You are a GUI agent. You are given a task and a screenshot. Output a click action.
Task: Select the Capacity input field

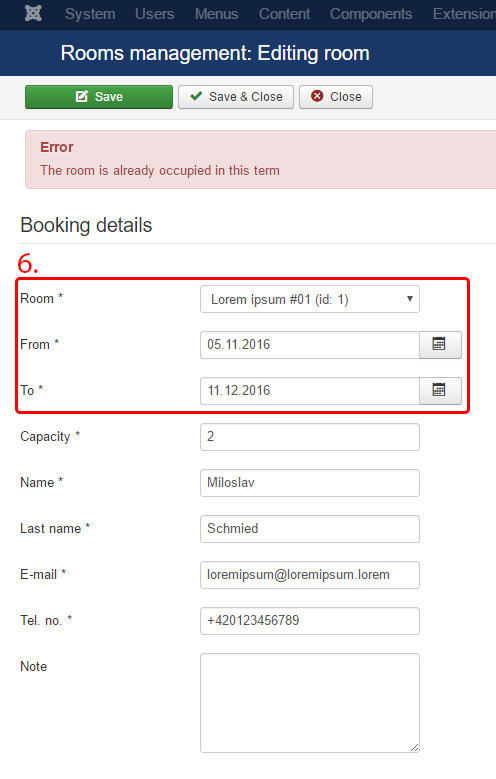pyautogui.click(x=310, y=437)
